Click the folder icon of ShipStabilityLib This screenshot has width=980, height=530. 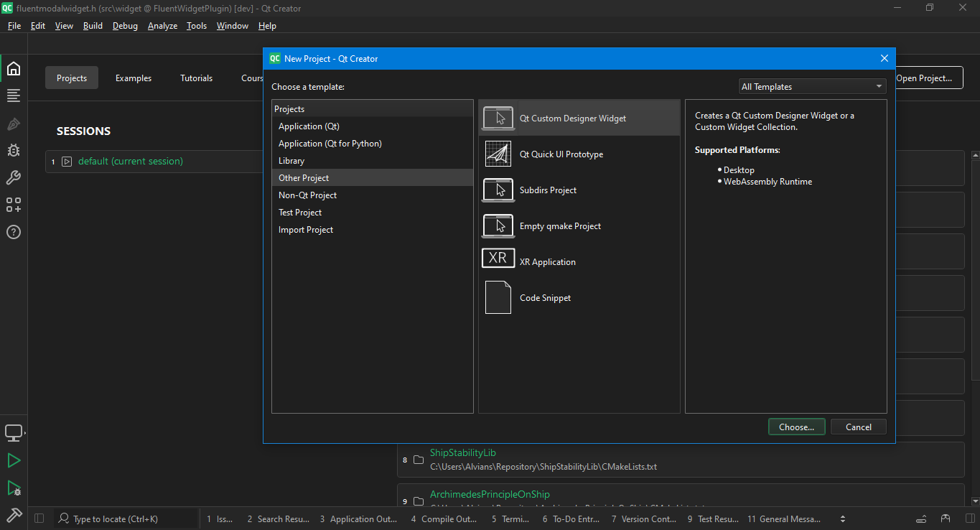click(419, 460)
